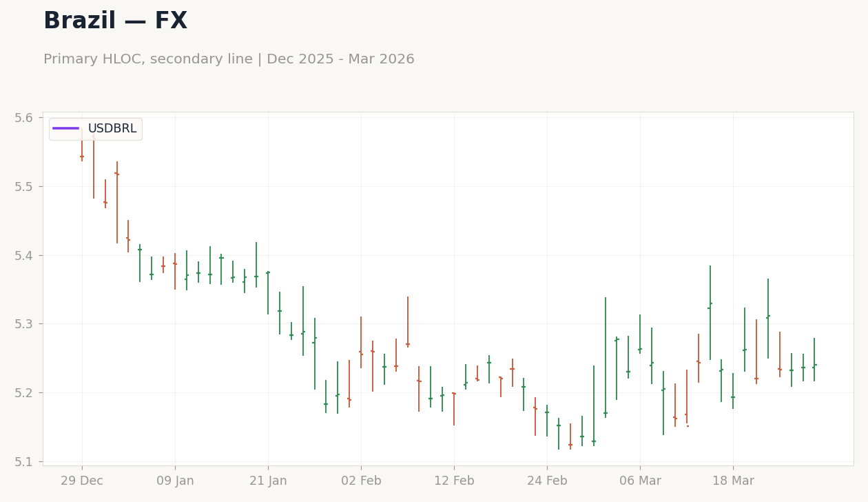Click the 09 Jan x-axis label

pos(175,481)
